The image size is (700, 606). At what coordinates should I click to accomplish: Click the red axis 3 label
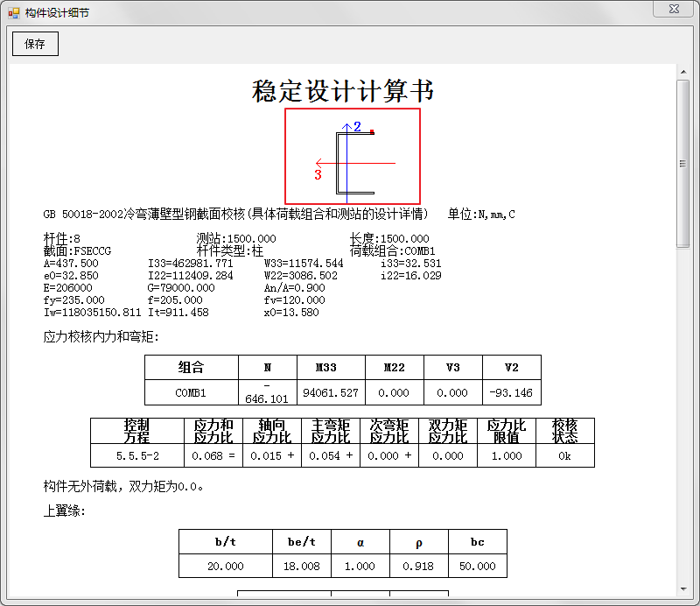pyautogui.click(x=318, y=175)
